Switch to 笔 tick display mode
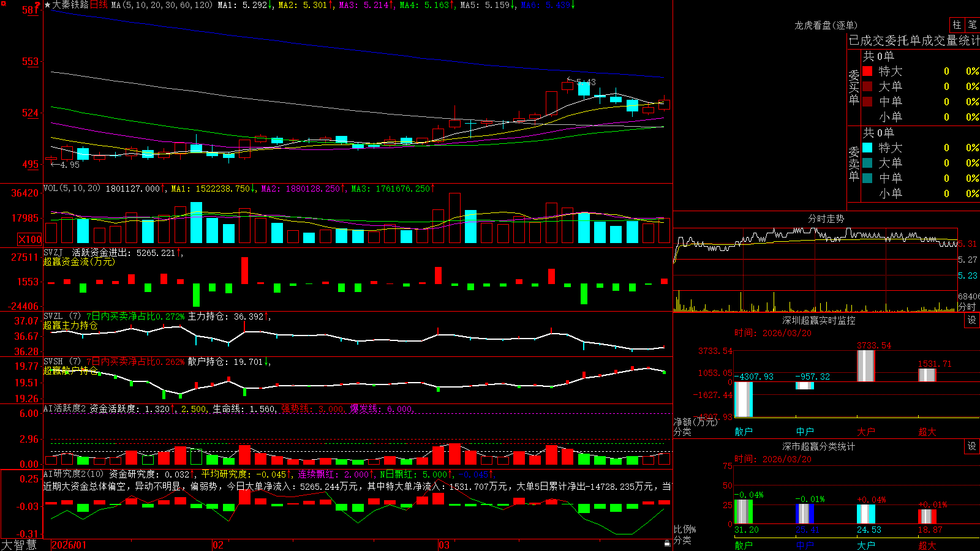This screenshot has width=980, height=551. click(972, 24)
